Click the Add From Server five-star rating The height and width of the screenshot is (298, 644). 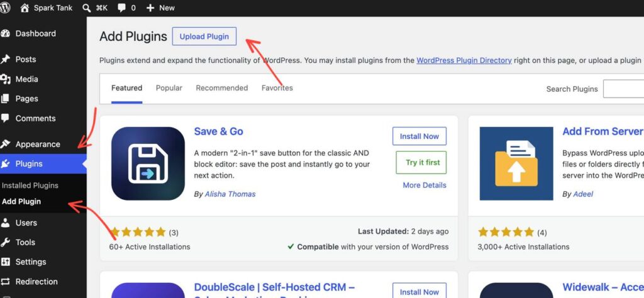click(506, 233)
